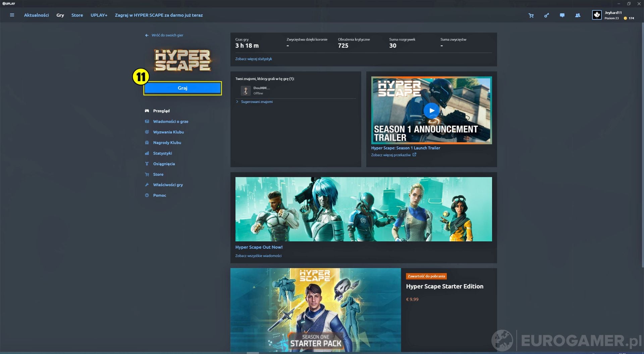This screenshot has width=644, height=354.
Task: Click the Zwycięstwa dzięki koronie stat label
Action: 307,40
